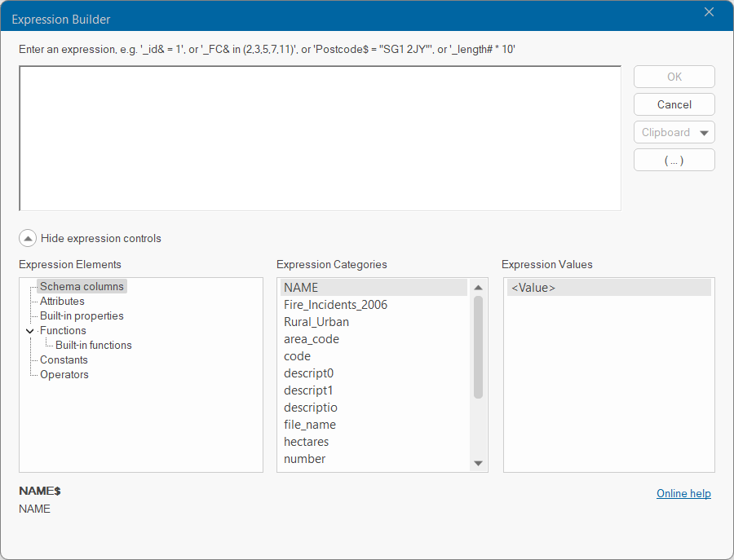The height and width of the screenshot is (560, 734).
Task: Open the Clipboard dropdown menu
Action: (x=674, y=132)
